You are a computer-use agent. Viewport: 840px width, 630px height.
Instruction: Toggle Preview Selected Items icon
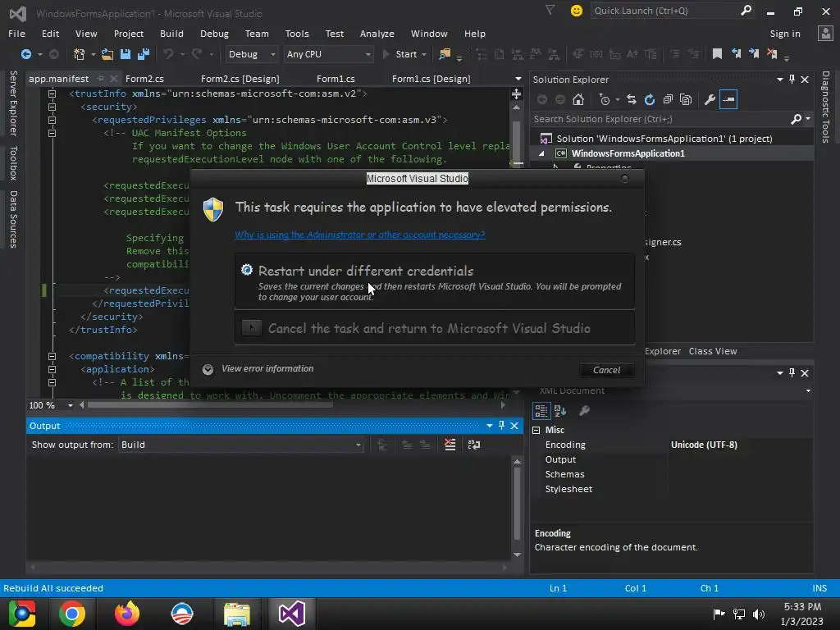pos(728,99)
